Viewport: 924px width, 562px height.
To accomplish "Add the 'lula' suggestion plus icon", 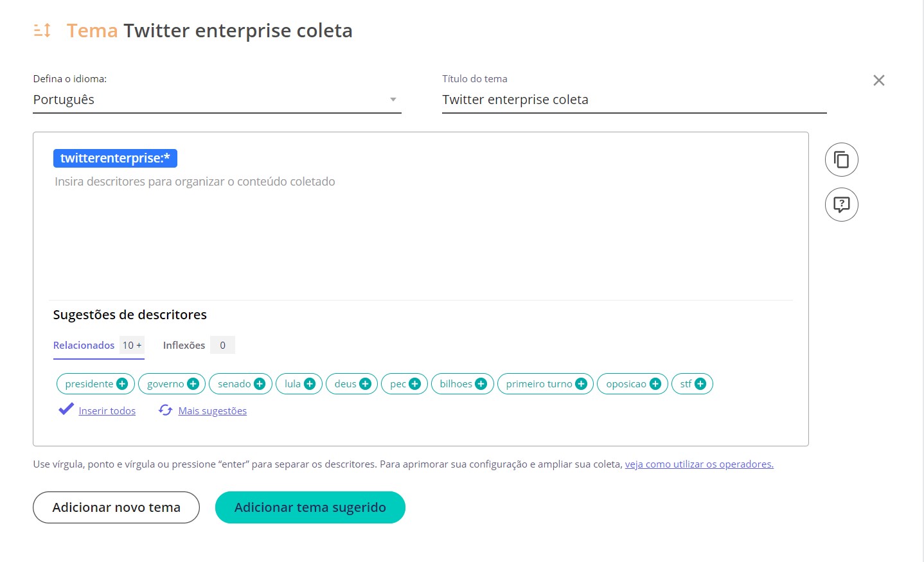I will coord(310,384).
